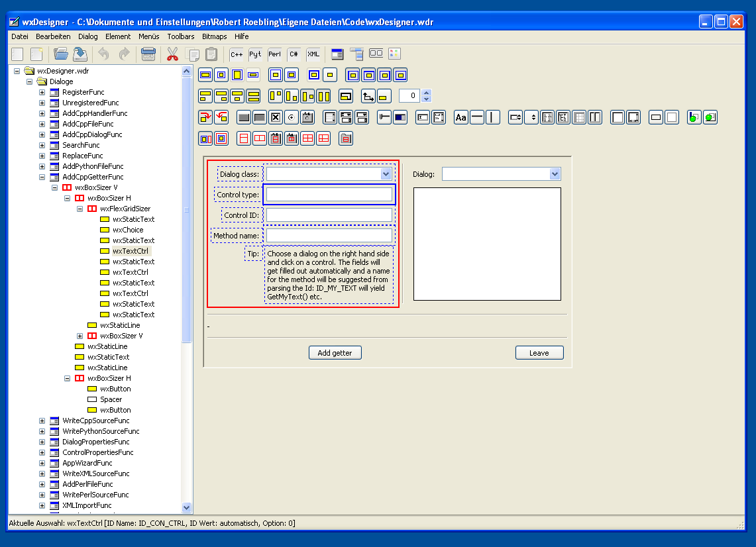Click the Redo arrow in the toolbar

[x=124, y=54]
